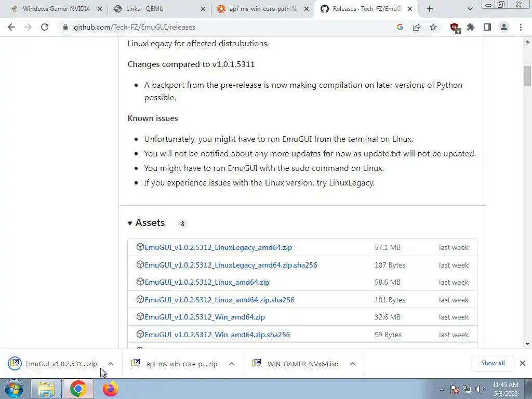
Task: Open Action Center flag icon
Action: 455,389
